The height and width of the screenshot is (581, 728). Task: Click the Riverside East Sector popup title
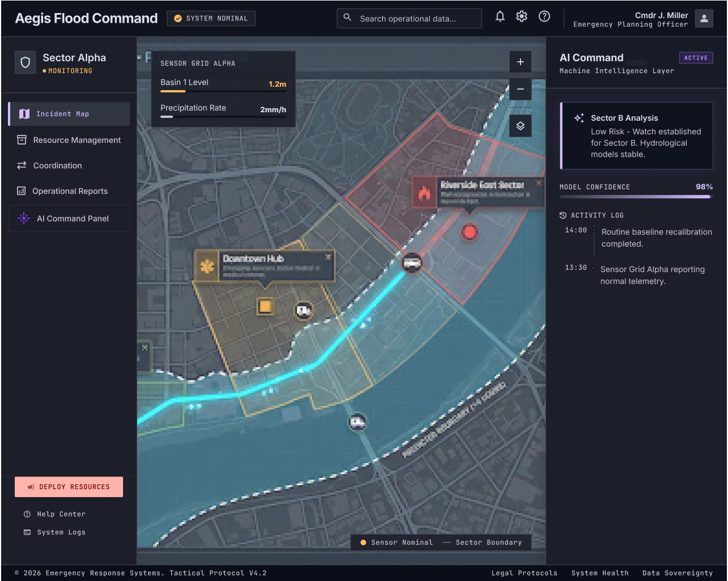coord(482,185)
